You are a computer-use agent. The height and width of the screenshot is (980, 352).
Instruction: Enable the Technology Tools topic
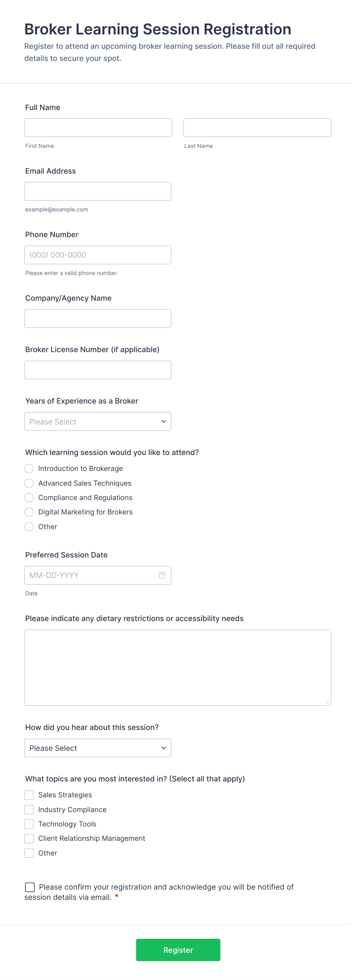[29, 824]
